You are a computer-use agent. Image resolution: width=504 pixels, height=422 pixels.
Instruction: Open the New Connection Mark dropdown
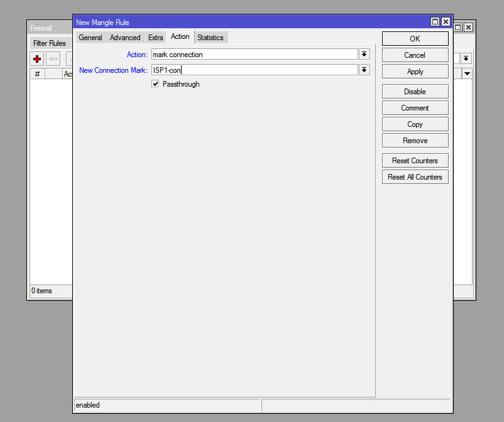tap(364, 70)
